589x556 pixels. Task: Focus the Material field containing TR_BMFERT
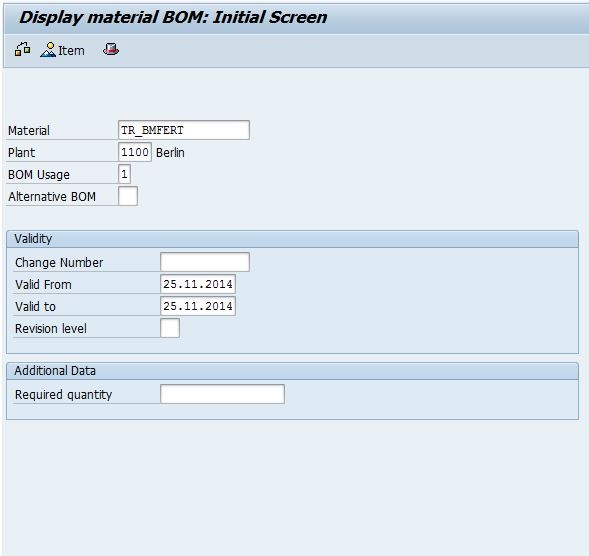(184, 130)
